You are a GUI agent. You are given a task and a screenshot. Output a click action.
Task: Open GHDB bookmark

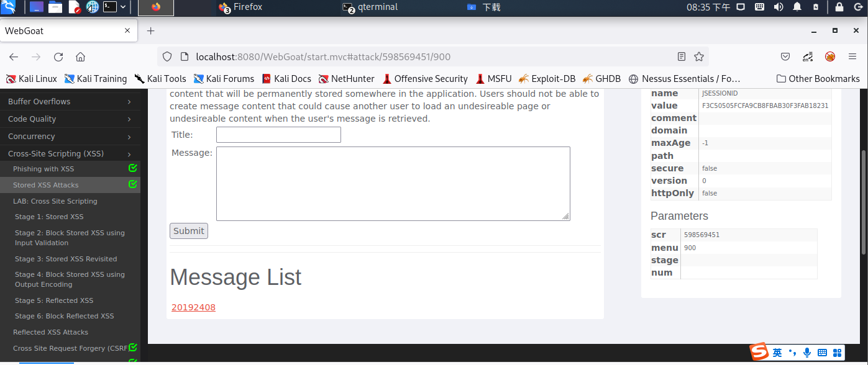click(x=601, y=79)
